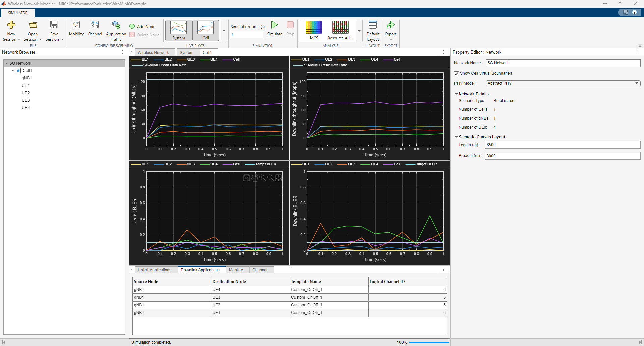The height and width of the screenshot is (346, 644).
Task: Click Add Node to insert a node
Action: [x=143, y=26]
